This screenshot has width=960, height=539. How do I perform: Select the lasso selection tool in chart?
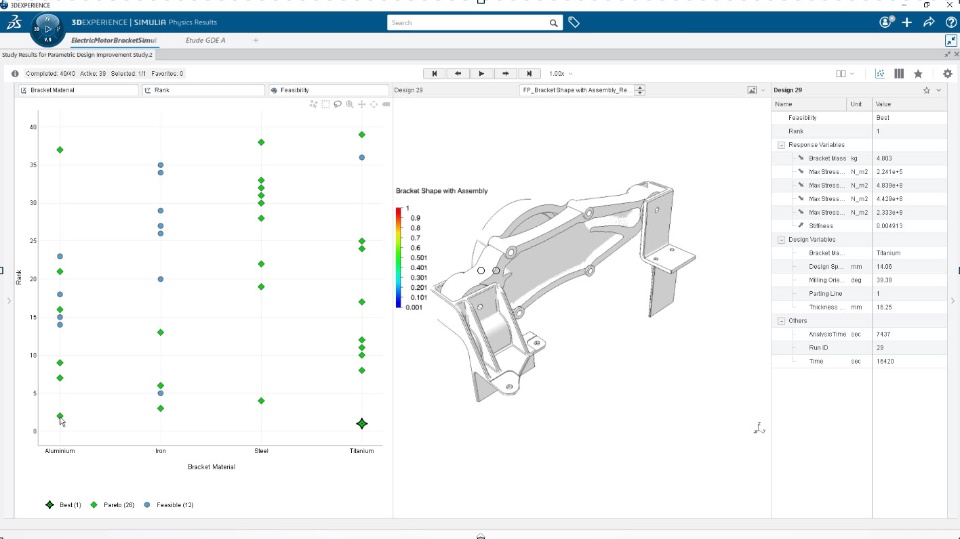click(x=337, y=104)
